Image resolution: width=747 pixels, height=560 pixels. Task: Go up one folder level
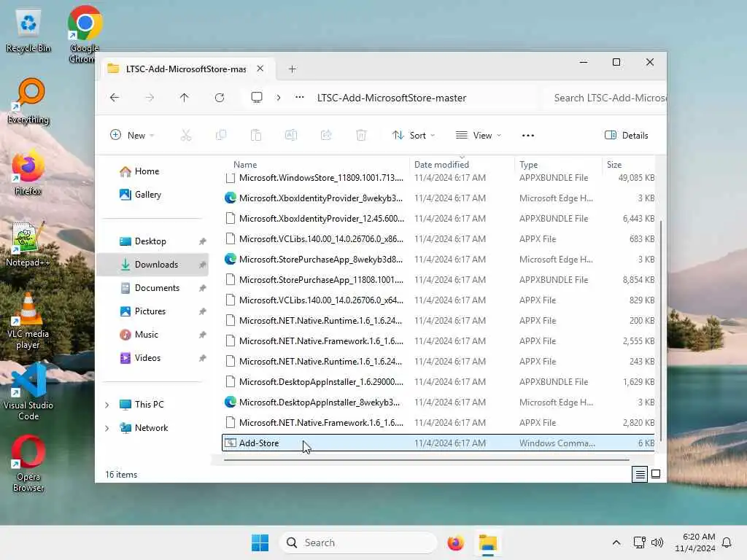tap(185, 98)
